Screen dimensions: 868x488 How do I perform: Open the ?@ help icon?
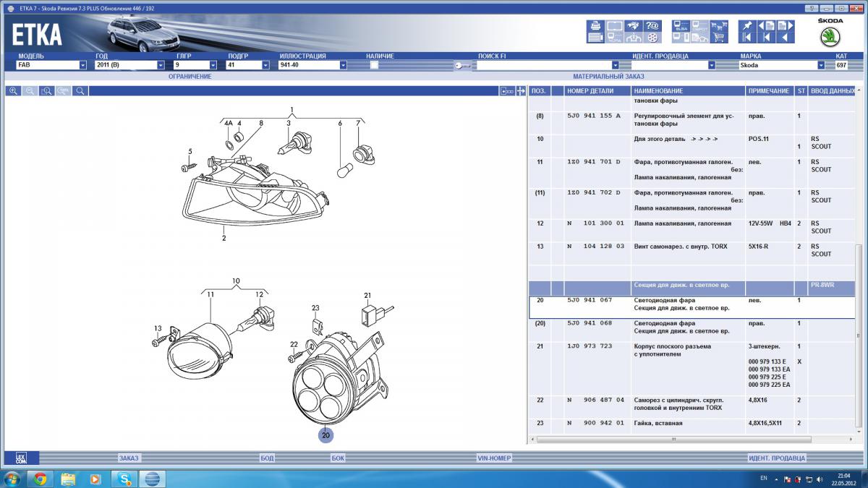click(x=652, y=26)
